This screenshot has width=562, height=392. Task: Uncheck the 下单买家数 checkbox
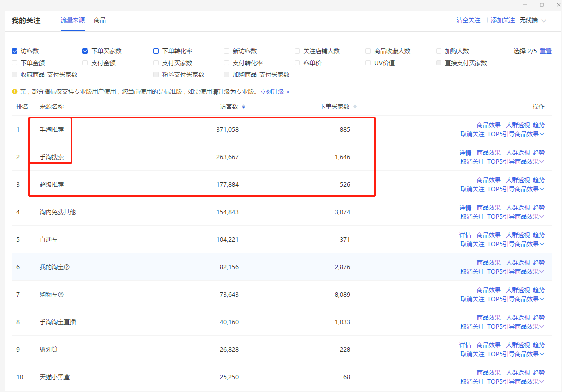pos(85,51)
